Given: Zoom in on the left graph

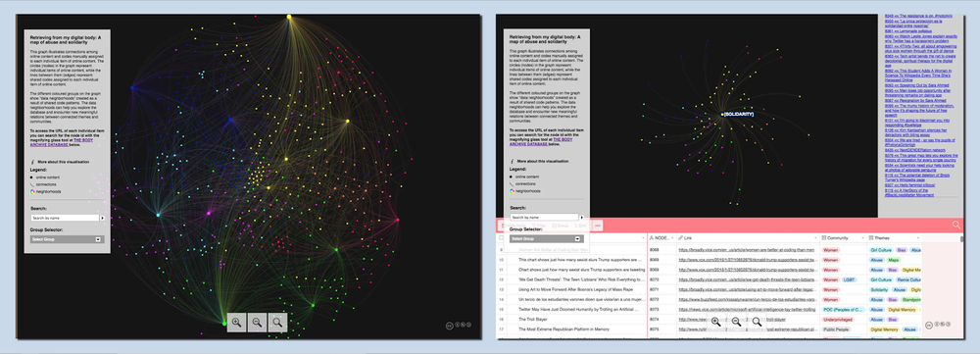Looking at the screenshot, I should (x=236, y=322).
